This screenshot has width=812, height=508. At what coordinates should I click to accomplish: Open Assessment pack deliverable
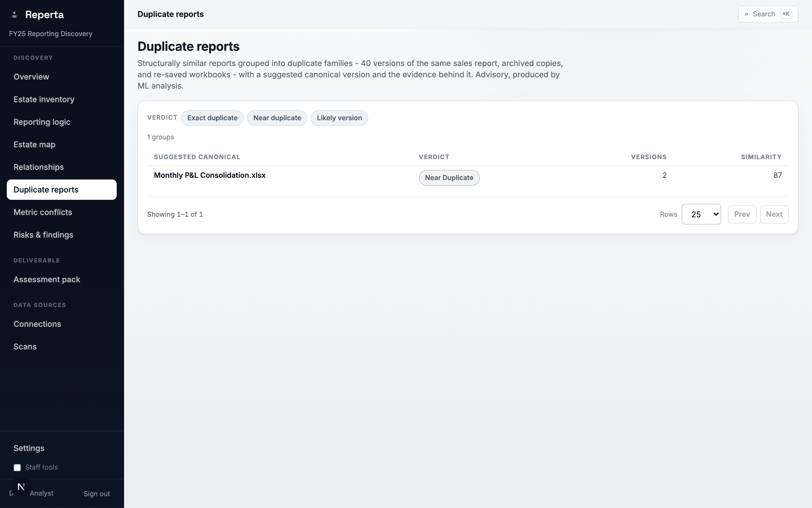(62, 279)
